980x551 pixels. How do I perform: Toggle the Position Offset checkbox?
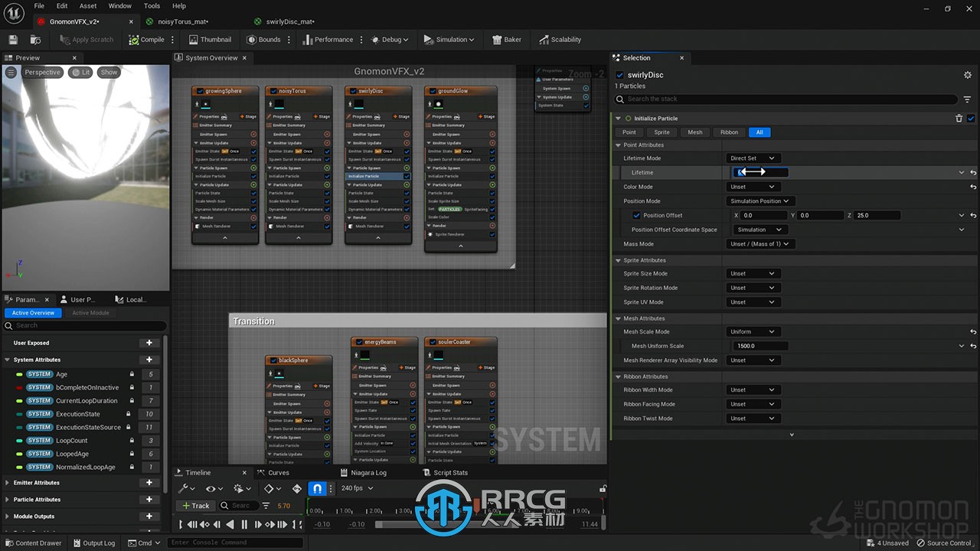tap(636, 216)
